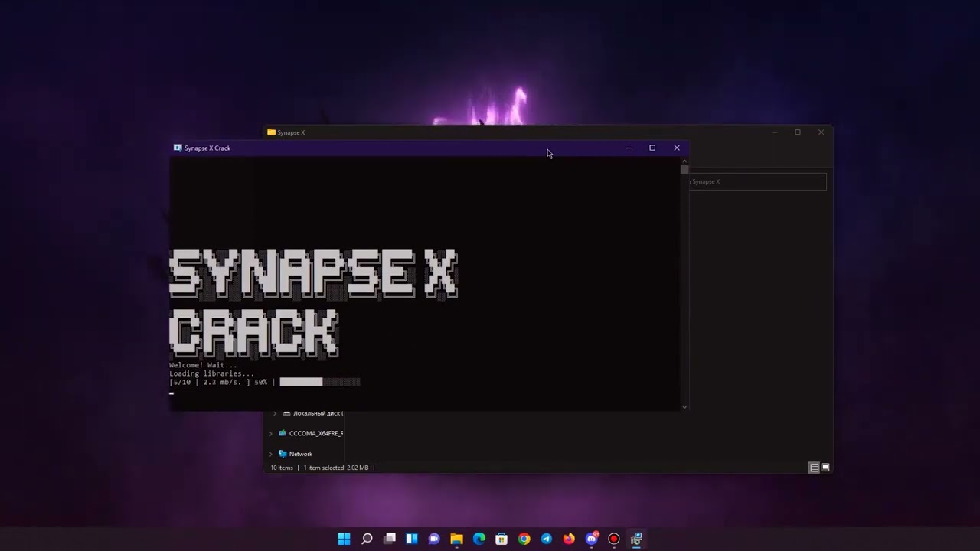Expand the Network tree node
The image size is (980, 551).
click(x=270, y=454)
